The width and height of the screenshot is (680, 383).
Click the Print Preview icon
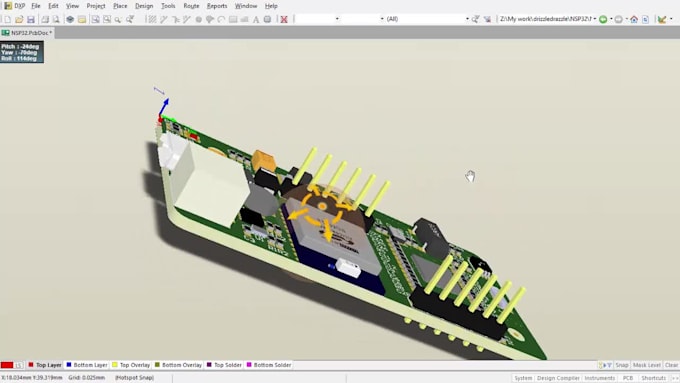[x=56, y=19]
